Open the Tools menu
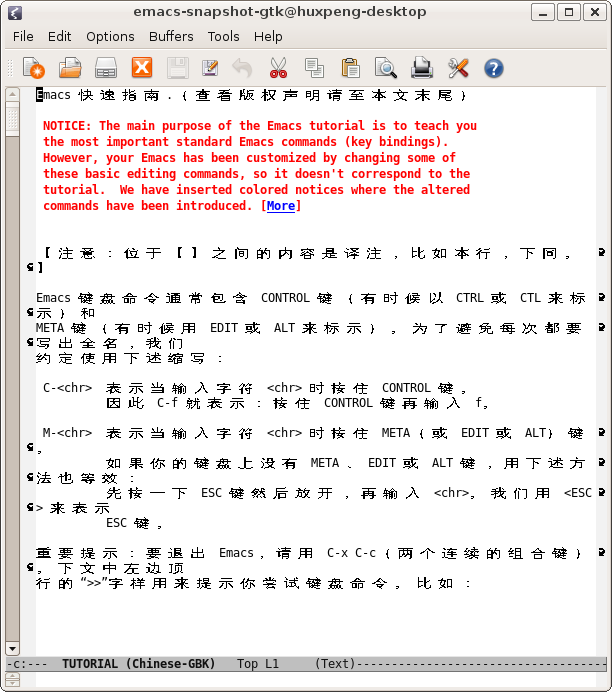The width and height of the screenshot is (612, 692). point(224,36)
